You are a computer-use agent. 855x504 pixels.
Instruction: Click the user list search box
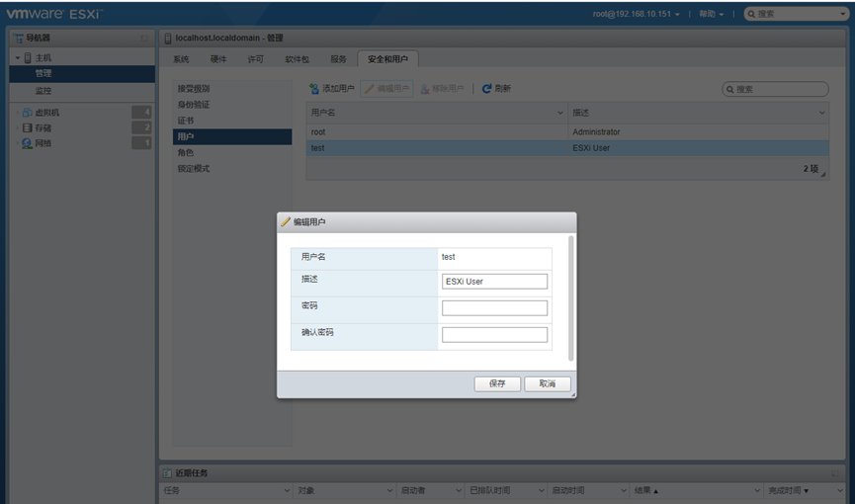pos(775,89)
